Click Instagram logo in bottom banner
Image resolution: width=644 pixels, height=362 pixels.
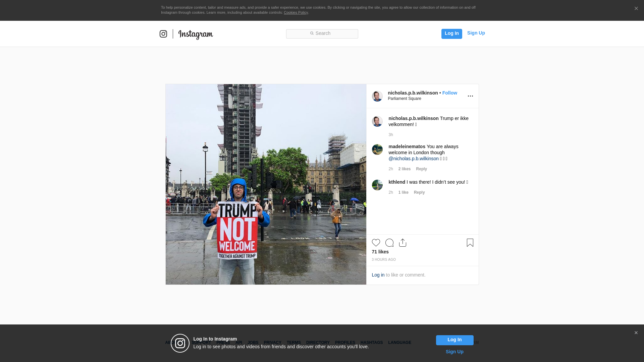coord(180,343)
